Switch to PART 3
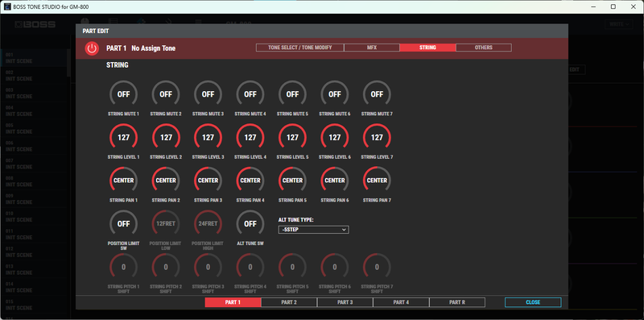 point(345,302)
